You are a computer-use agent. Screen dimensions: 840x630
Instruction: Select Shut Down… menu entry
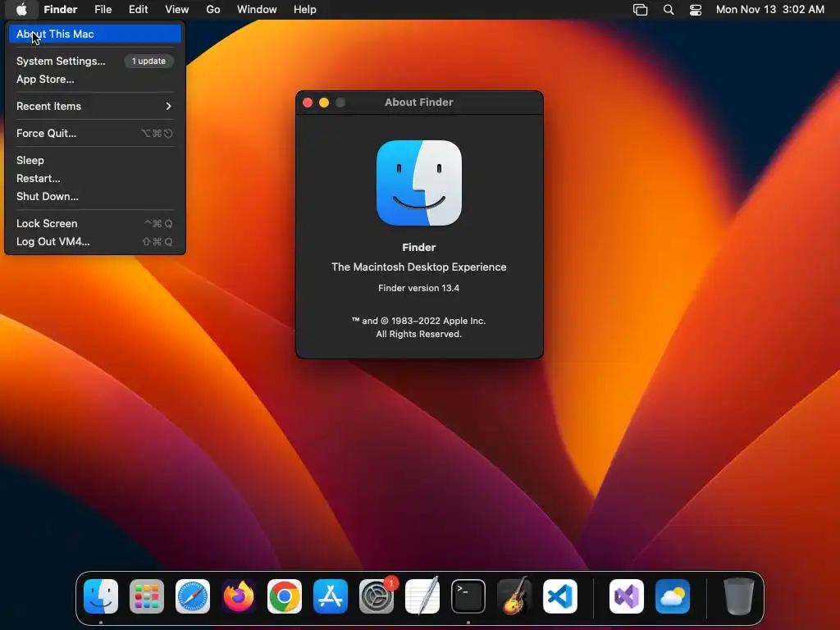coord(95,197)
